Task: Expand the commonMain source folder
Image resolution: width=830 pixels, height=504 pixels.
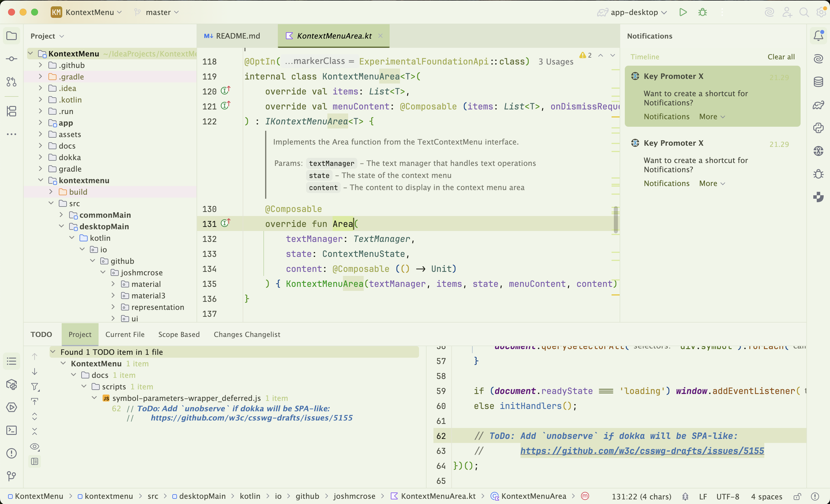Action: [61, 215]
